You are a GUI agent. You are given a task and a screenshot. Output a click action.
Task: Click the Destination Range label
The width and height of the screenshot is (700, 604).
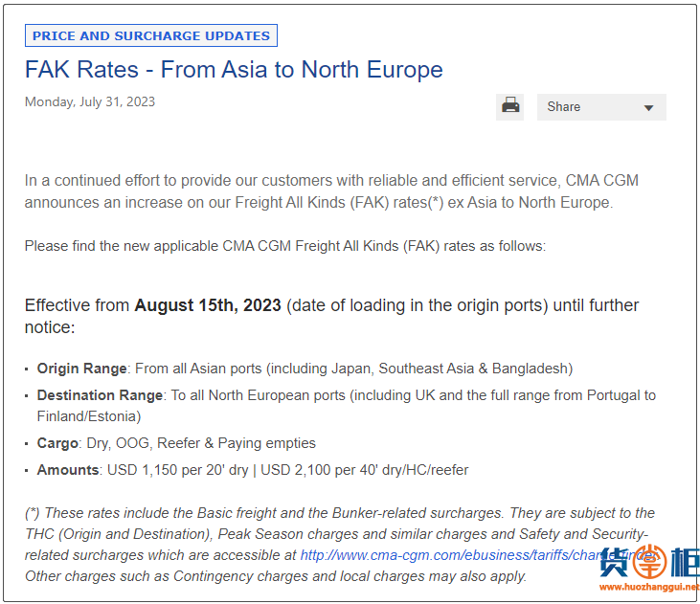[100, 395]
